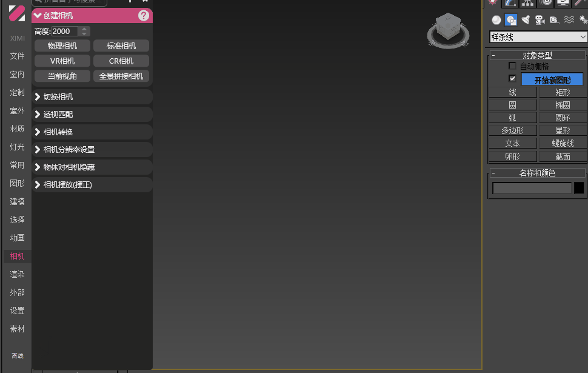Expand the 物体对相机隐藏 section
The width and height of the screenshot is (588, 373).
pyautogui.click(x=92, y=167)
